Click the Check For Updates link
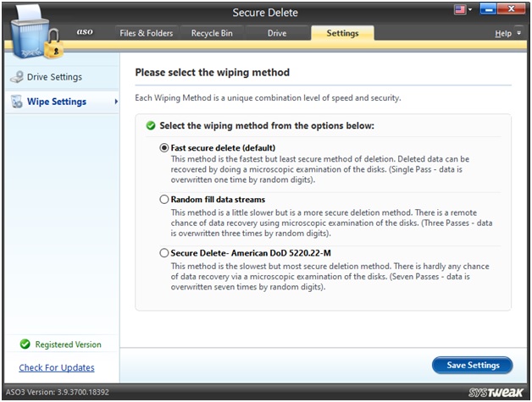This screenshot has height=402, width=532. (57, 367)
